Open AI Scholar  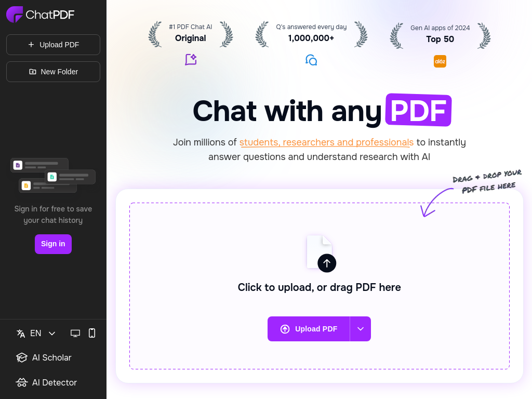[x=44, y=357]
